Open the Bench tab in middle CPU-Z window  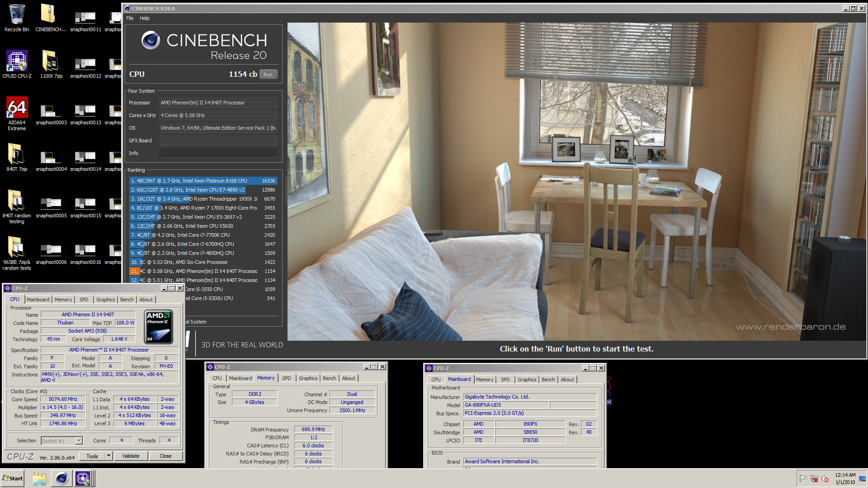point(330,378)
